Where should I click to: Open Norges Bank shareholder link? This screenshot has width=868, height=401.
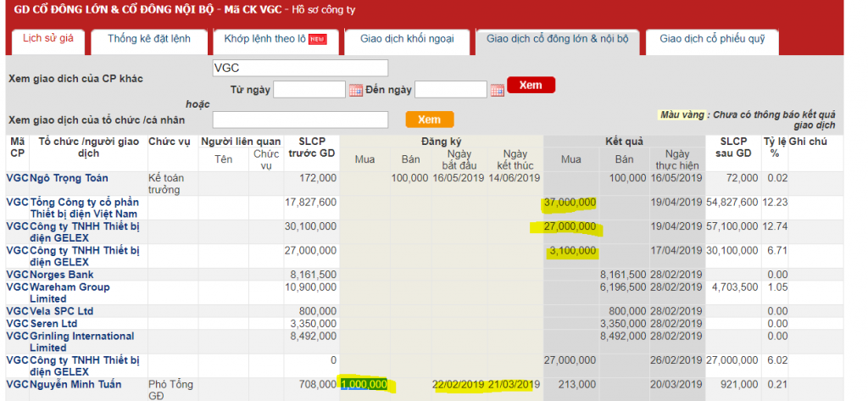click(64, 276)
